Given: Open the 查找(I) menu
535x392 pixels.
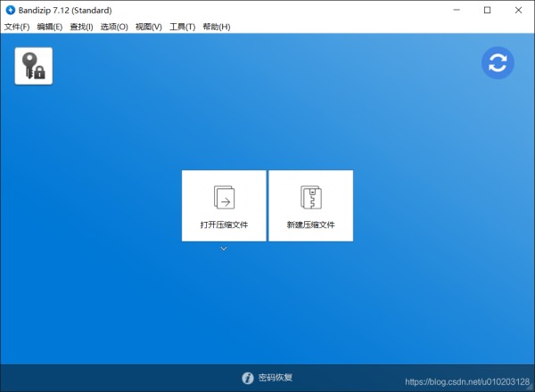Looking at the screenshot, I should 81,27.
